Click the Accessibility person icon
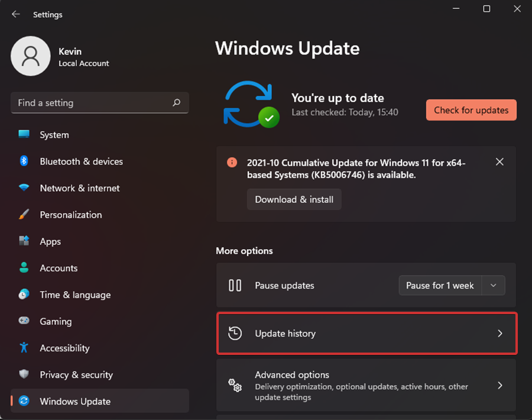This screenshot has width=532, height=420. (24, 348)
